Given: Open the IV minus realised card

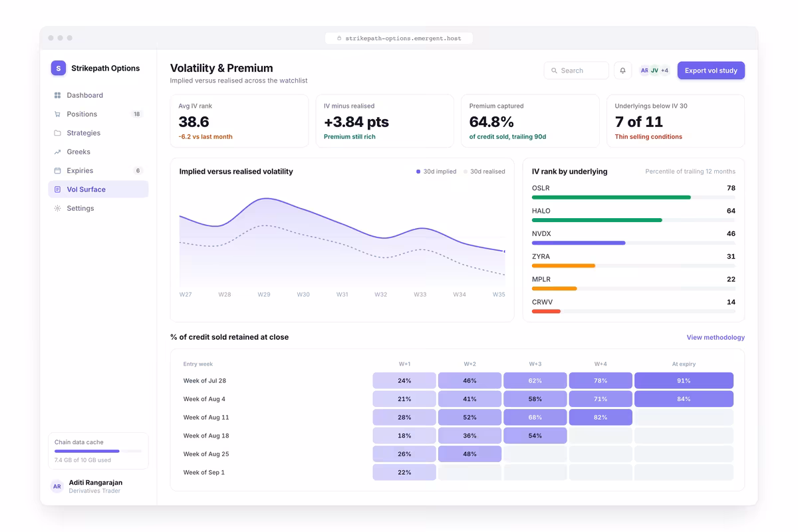Looking at the screenshot, I should point(384,121).
